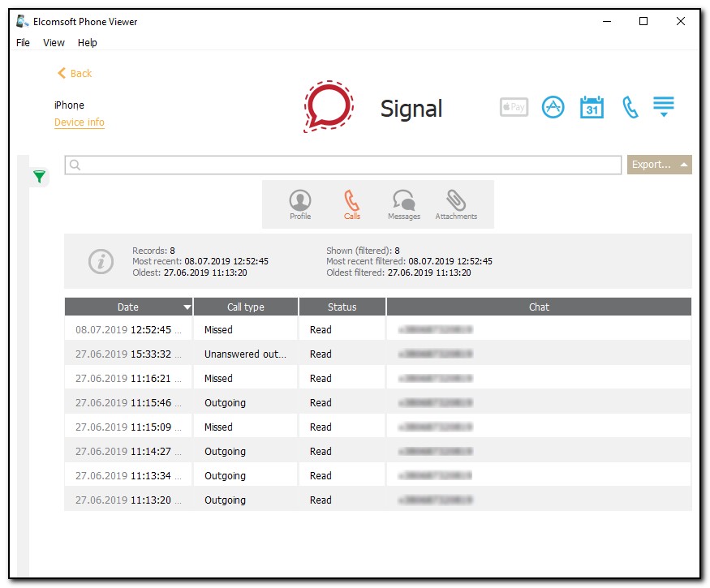Toggle the green filter funnel panel
This screenshot has width=710, height=588.
pos(38,176)
